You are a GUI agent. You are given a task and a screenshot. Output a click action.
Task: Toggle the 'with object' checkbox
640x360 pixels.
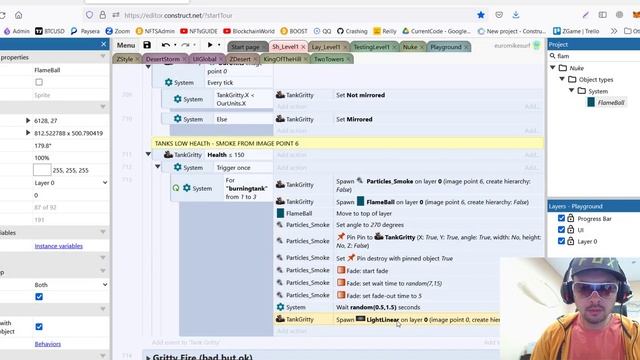39,327
